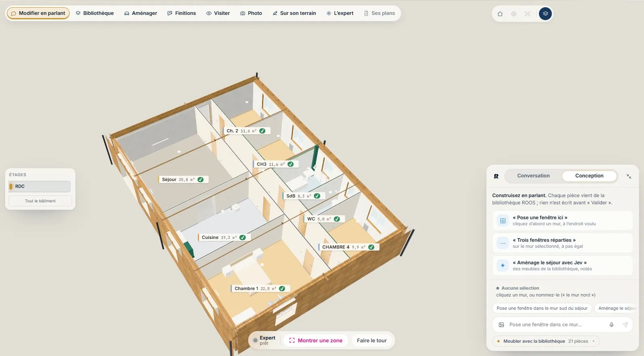The width and height of the screenshot is (644, 356).
Task: Select the WC 5,0 m² label
Action: (324, 219)
